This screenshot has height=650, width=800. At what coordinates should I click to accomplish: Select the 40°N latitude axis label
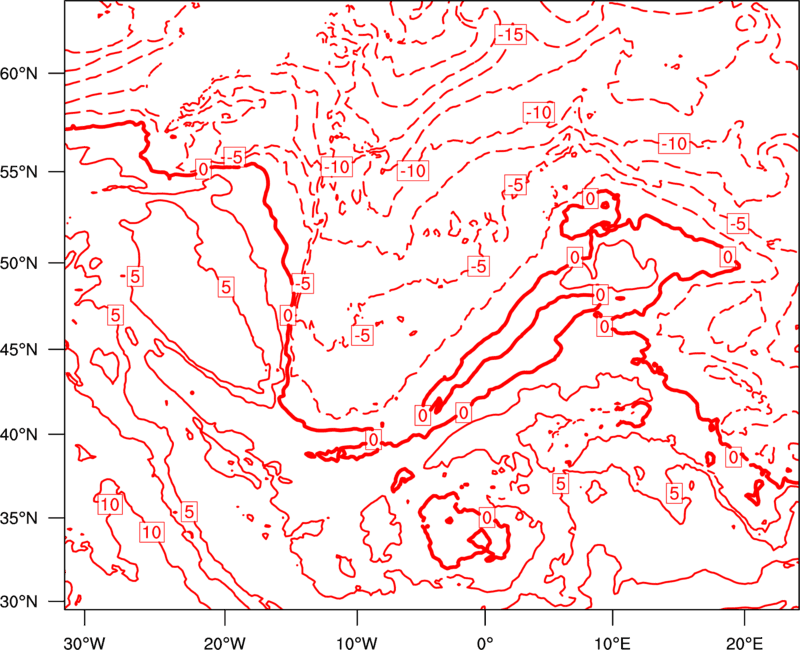(x=19, y=435)
